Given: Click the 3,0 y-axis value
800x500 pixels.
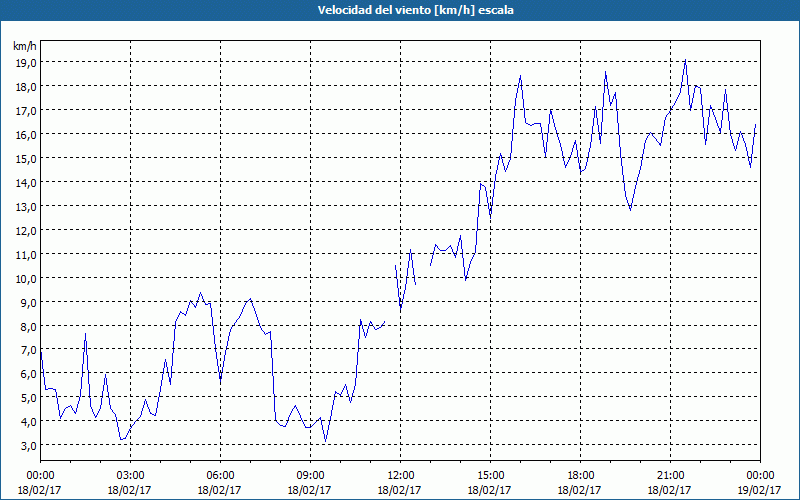Looking at the screenshot, I should coord(29,445).
